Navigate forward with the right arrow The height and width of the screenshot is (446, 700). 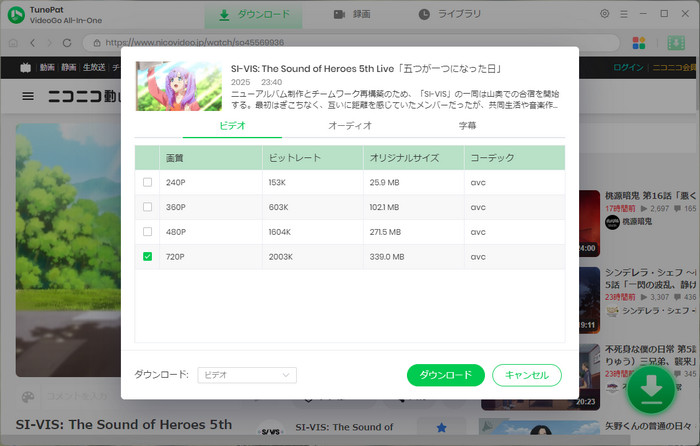click(49, 43)
